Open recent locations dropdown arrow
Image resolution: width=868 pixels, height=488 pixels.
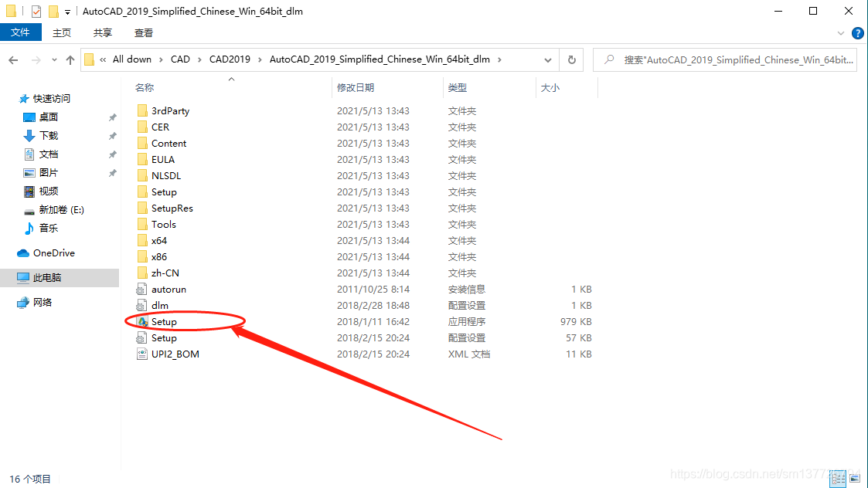54,59
